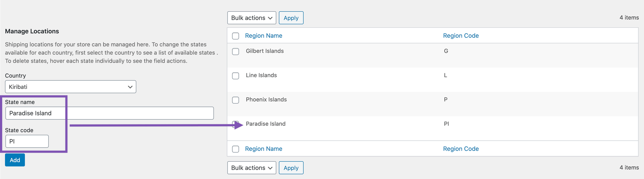Check the Gilbert Islands checkbox
Screen dimensions: 644x179
pyautogui.click(x=236, y=52)
